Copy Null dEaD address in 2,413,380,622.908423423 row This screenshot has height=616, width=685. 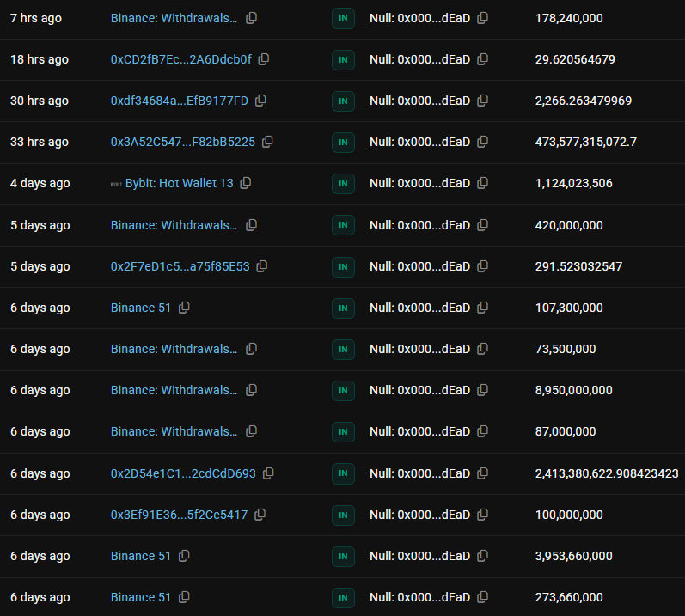(482, 473)
